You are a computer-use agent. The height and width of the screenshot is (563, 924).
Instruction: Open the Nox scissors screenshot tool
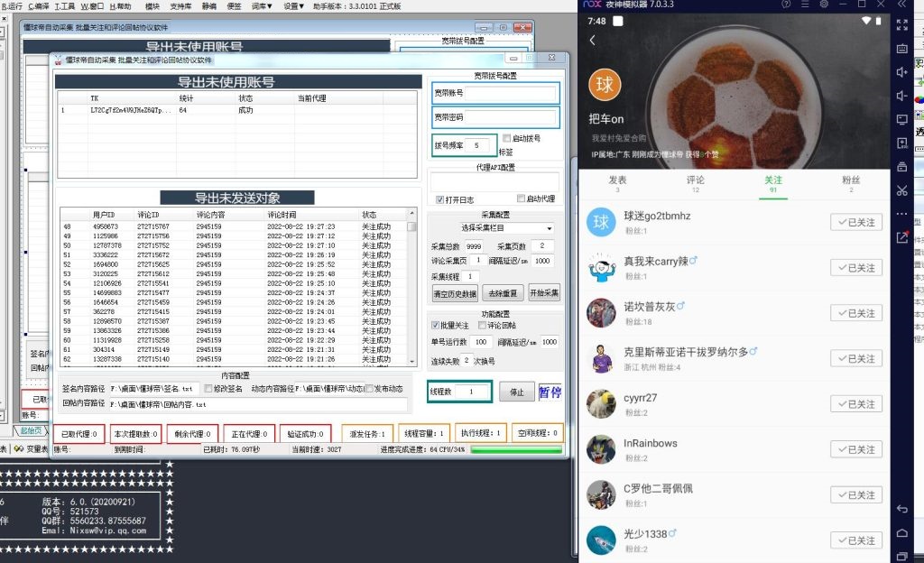point(902,190)
